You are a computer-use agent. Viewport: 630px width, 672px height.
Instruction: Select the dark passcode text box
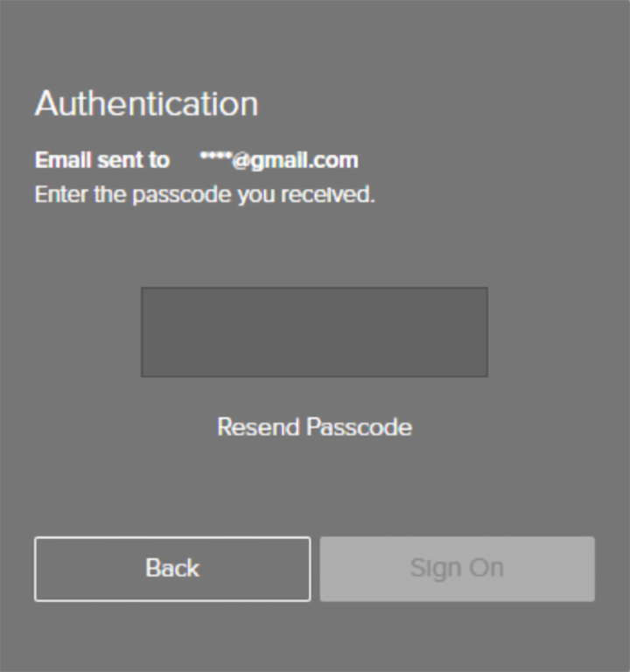[x=314, y=332]
